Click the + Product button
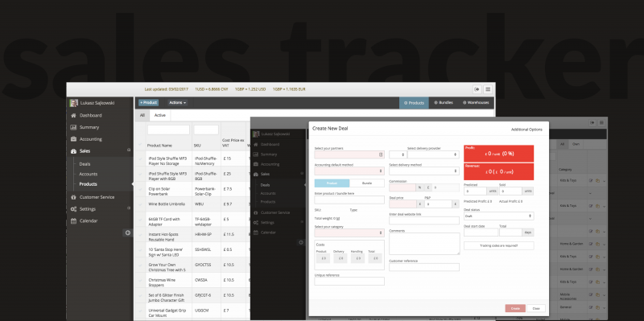Image resolution: width=644 pixels, height=321 pixels. (148, 103)
